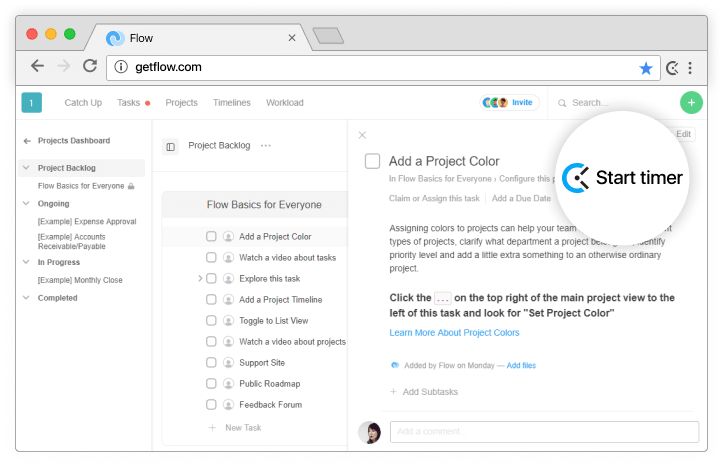Screen dimensions: 723x467
Task: Click the assignee avatar for Feedback Forum
Action: point(228,405)
